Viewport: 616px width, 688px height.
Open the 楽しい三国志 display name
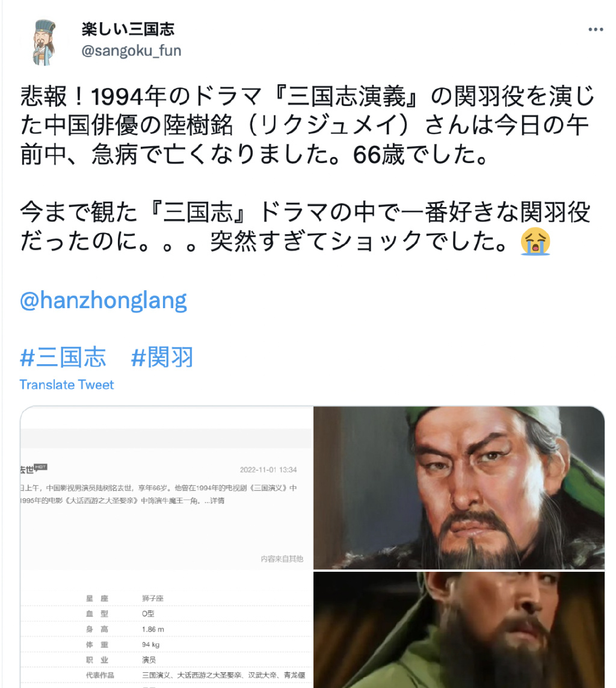coord(128,29)
